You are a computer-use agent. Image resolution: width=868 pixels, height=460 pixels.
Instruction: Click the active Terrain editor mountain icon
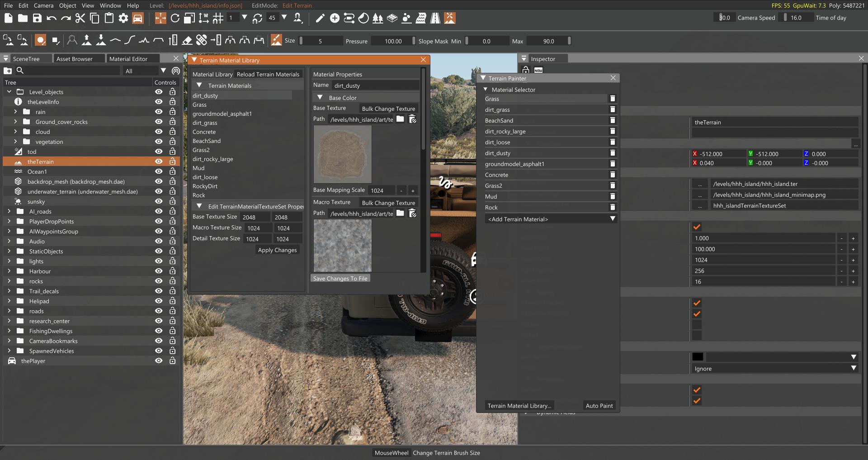449,18
